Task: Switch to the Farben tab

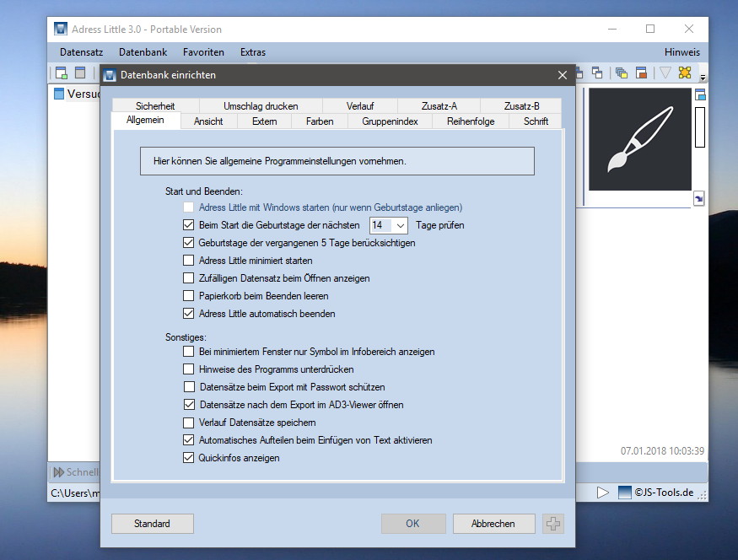Action: click(320, 121)
